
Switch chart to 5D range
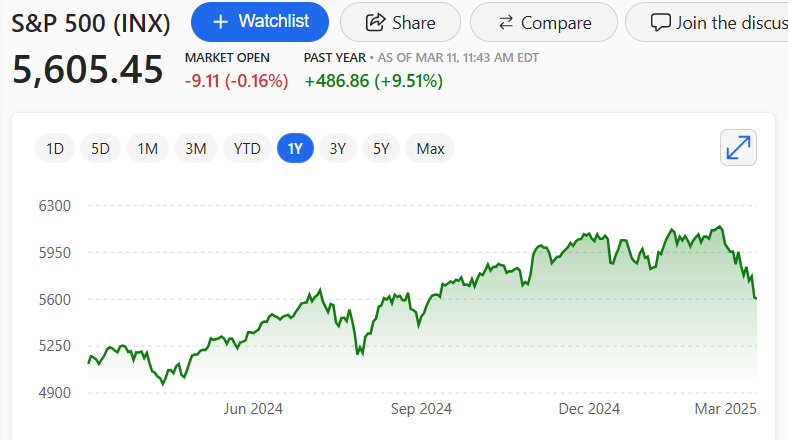pos(100,149)
